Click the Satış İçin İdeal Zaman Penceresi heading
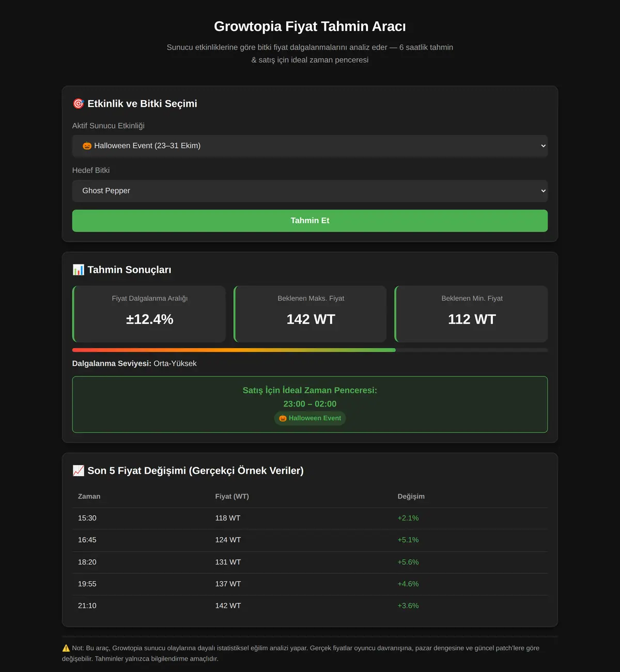 click(x=310, y=390)
